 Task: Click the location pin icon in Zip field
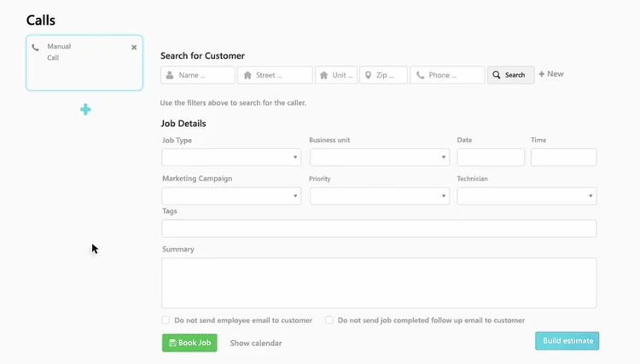[x=368, y=75]
